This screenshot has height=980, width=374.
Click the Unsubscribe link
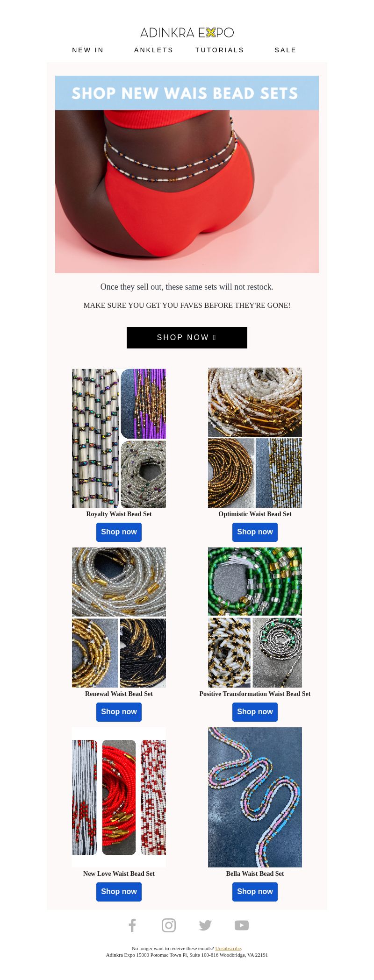click(228, 948)
